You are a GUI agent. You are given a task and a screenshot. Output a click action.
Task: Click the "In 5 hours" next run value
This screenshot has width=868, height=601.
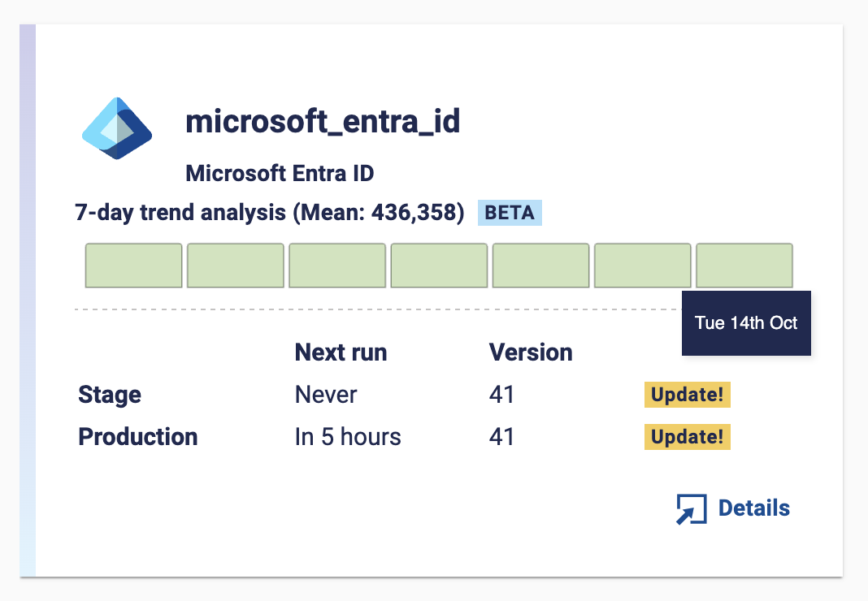point(348,437)
